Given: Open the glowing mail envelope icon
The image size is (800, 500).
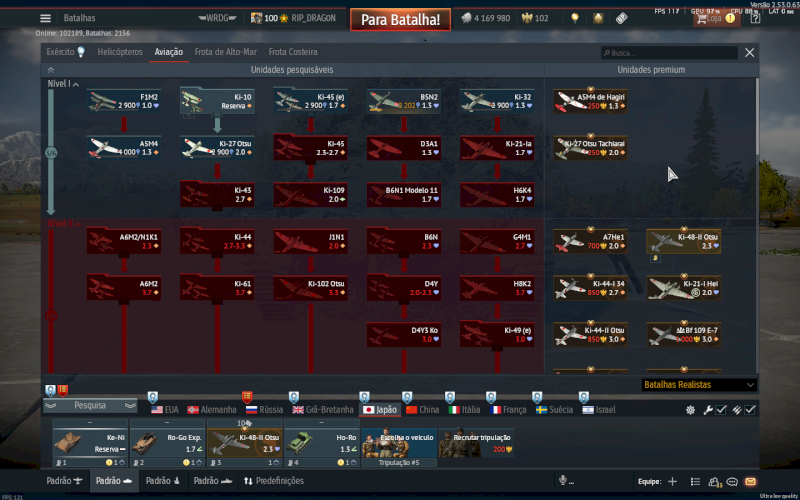Looking at the screenshot, I should [x=750, y=481].
